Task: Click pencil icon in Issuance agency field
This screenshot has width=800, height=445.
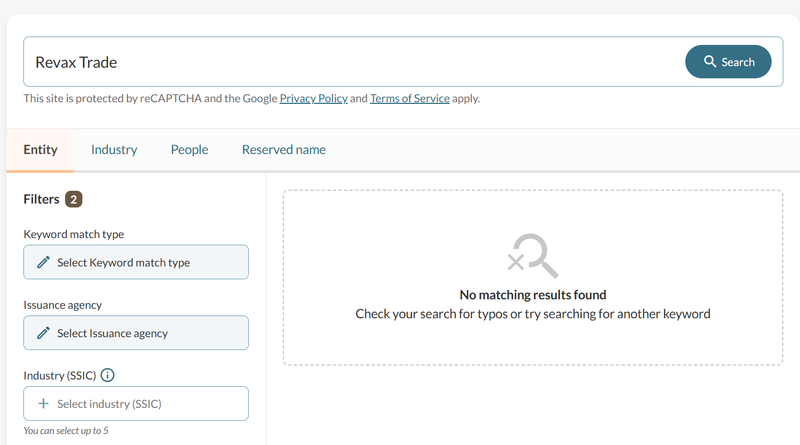Action: pos(43,333)
